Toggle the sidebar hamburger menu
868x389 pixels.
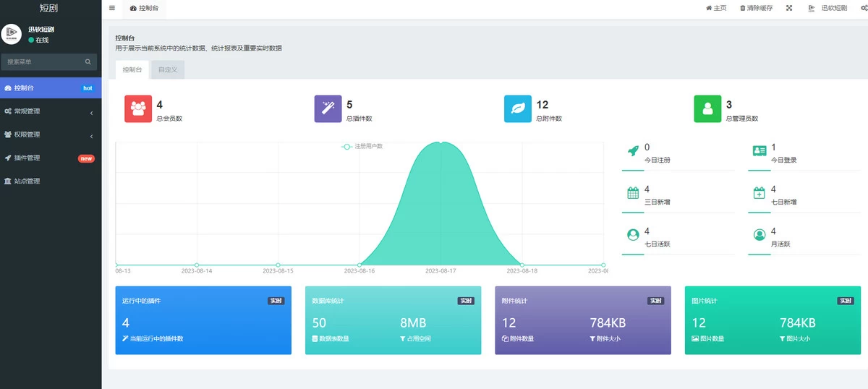112,8
